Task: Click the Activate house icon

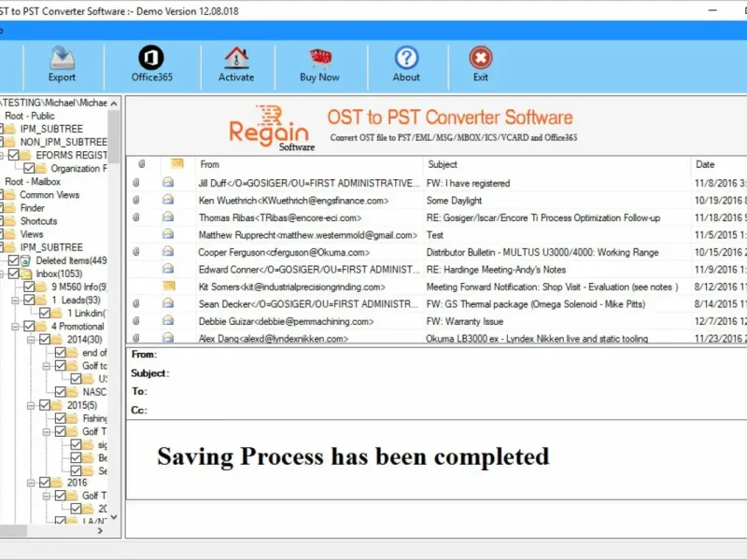Action: point(236,58)
